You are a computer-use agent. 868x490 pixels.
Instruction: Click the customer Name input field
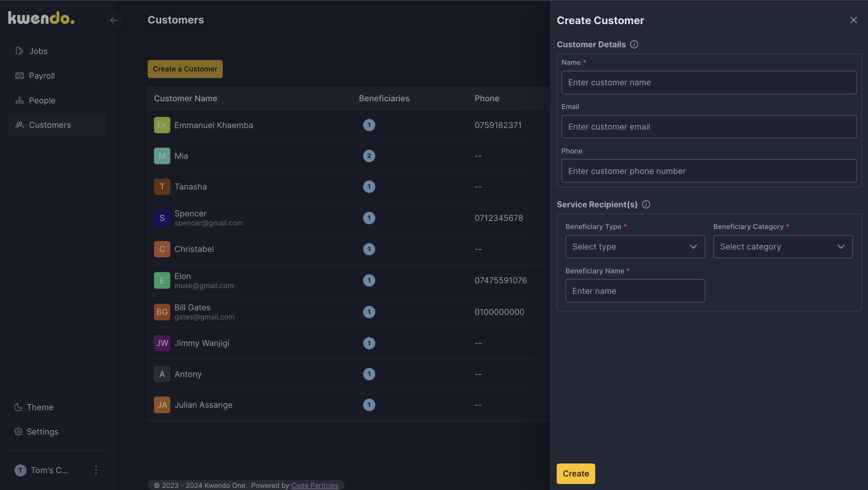pos(709,82)
